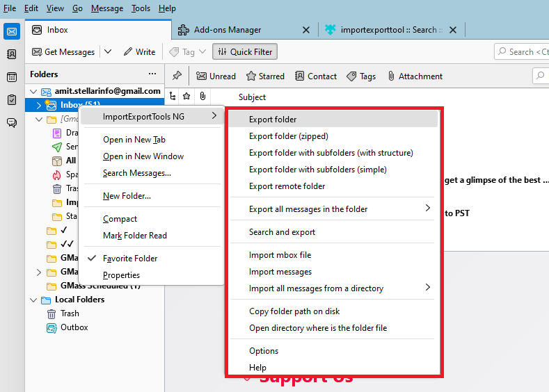Open the File menu

(x=10, y=8)
